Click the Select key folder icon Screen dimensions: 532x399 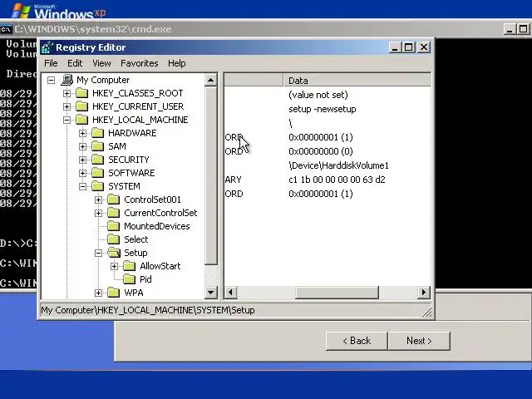113,239
